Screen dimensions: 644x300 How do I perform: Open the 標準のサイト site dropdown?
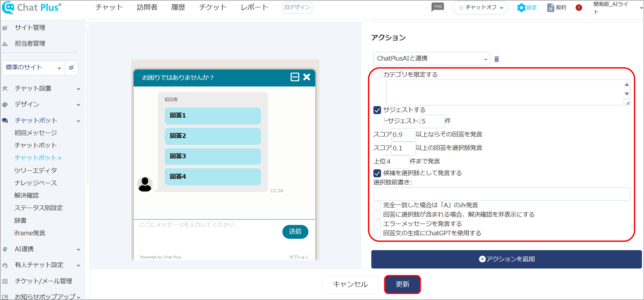33,67
